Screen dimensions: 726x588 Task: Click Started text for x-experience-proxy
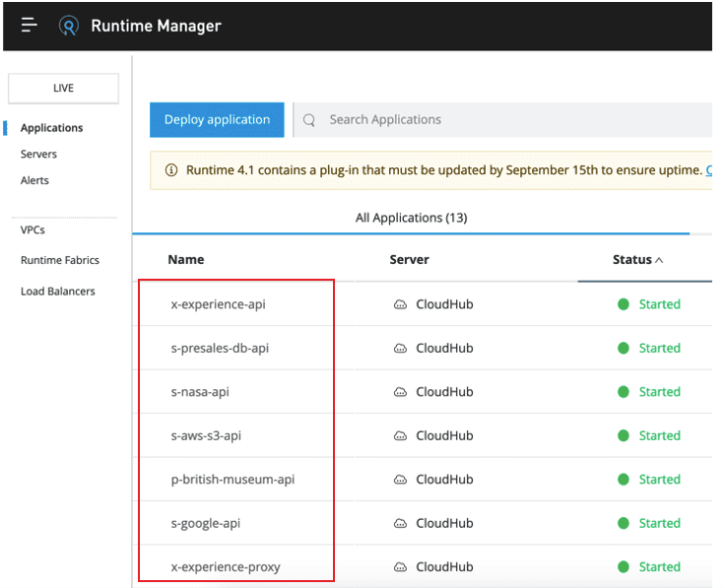660,567
